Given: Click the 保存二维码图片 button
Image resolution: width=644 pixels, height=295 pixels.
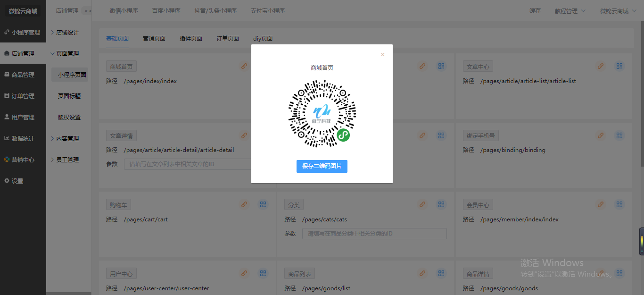Looking at the screenshot, I should point(322,166).
